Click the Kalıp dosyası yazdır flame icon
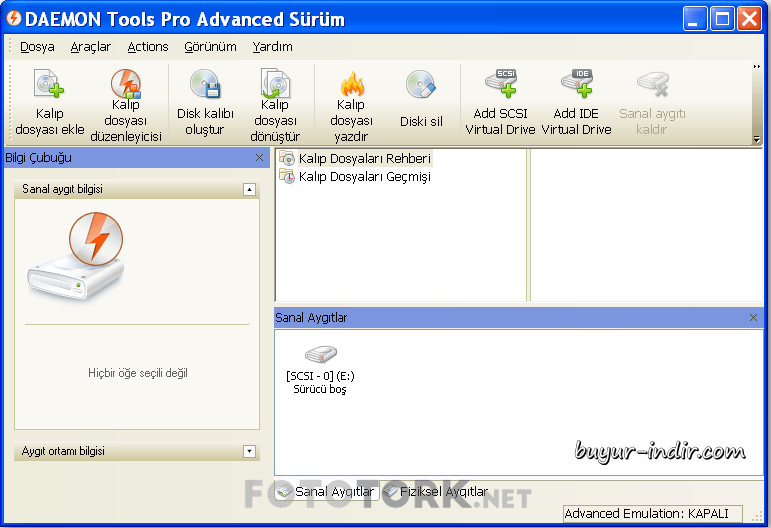This screenshot has height=528, width=771. pyautogui.click(x=352, y=84)
